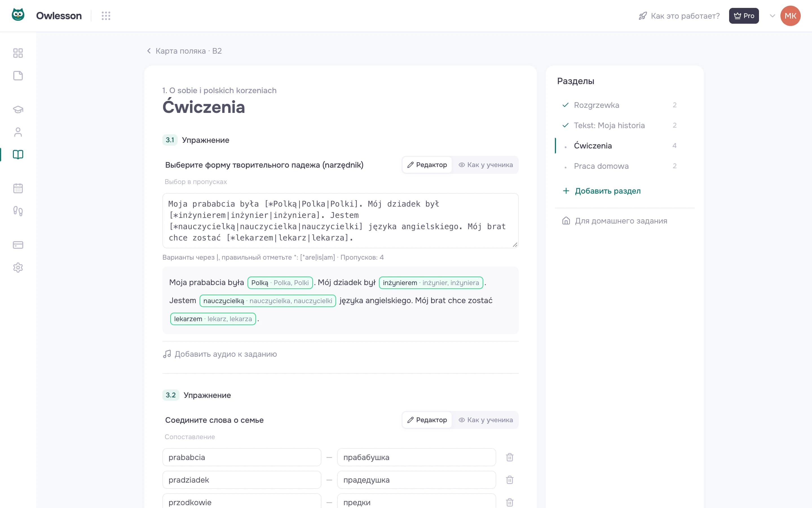Click the inżynierem answer chip in preview
The width and height of the screenshot is (812, 508).
click(x=431, y=283)
